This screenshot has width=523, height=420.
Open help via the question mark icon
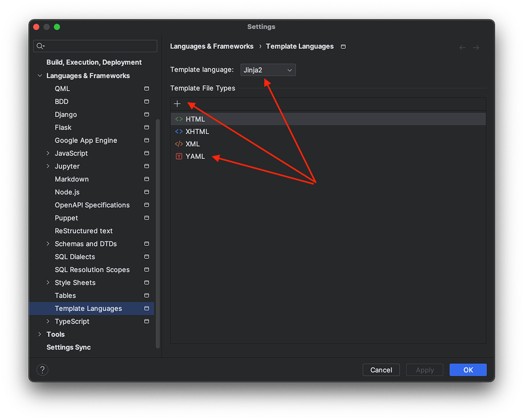[43, 370]
